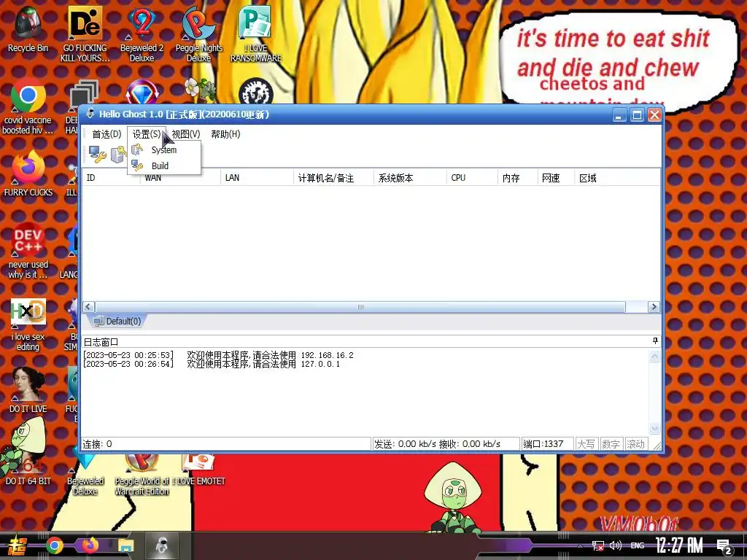The image size is (747, 560).
Task: Click the server-with-key toolbar icon
Action: click(x=118, y=155)
